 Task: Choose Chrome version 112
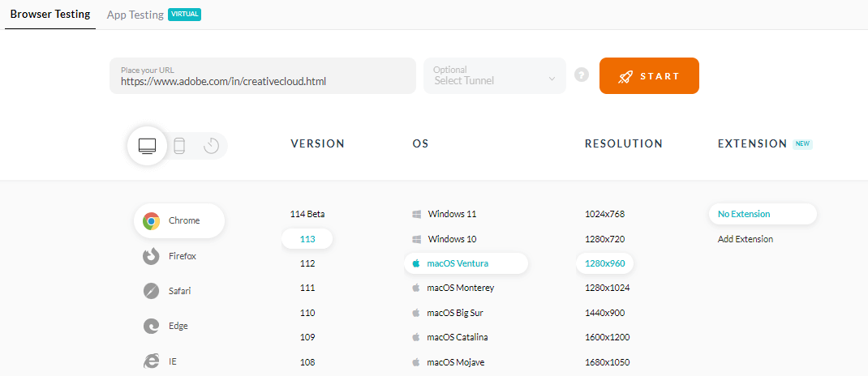click(307, 263)
